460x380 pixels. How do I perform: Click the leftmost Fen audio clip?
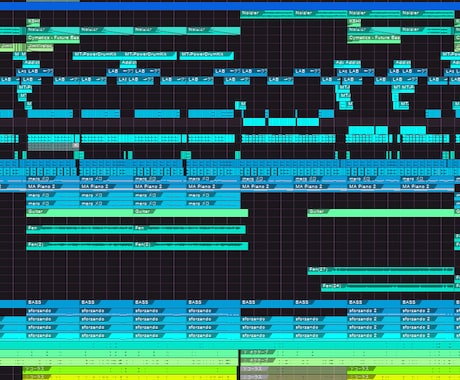pos(80,229)
